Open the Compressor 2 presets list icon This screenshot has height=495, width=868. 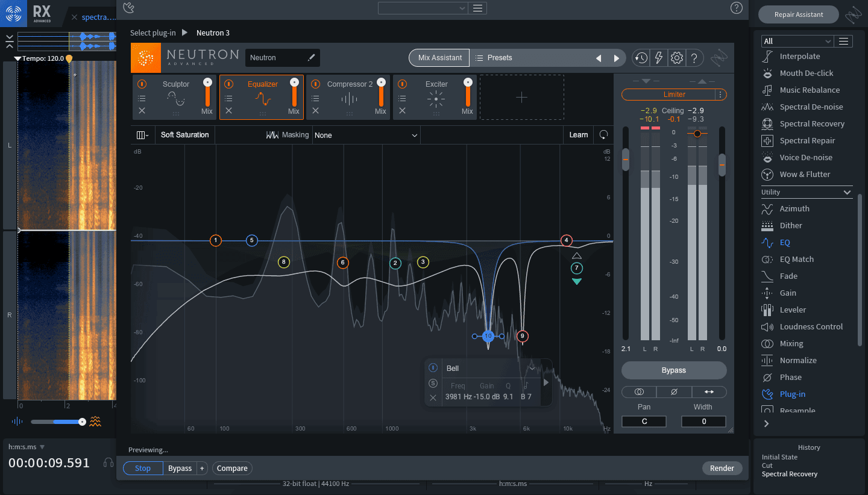pos(315,98)
